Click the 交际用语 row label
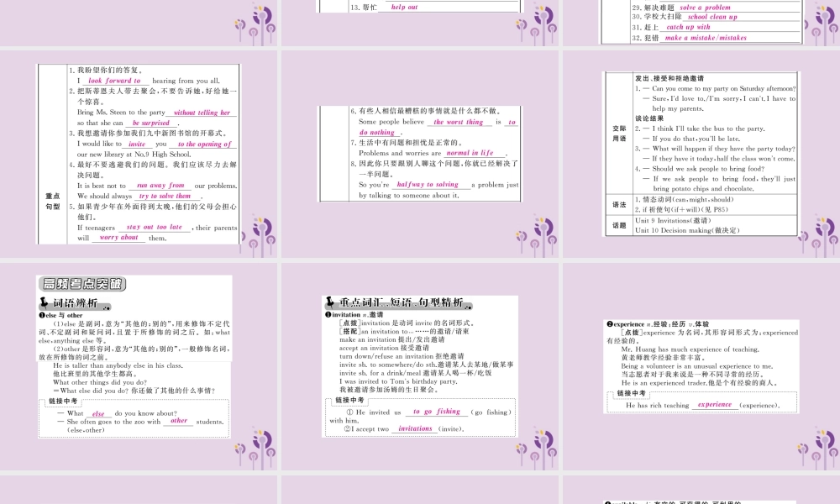Image resolution: width=840 pixels, height=504 pixels. [x=619, y=134]
